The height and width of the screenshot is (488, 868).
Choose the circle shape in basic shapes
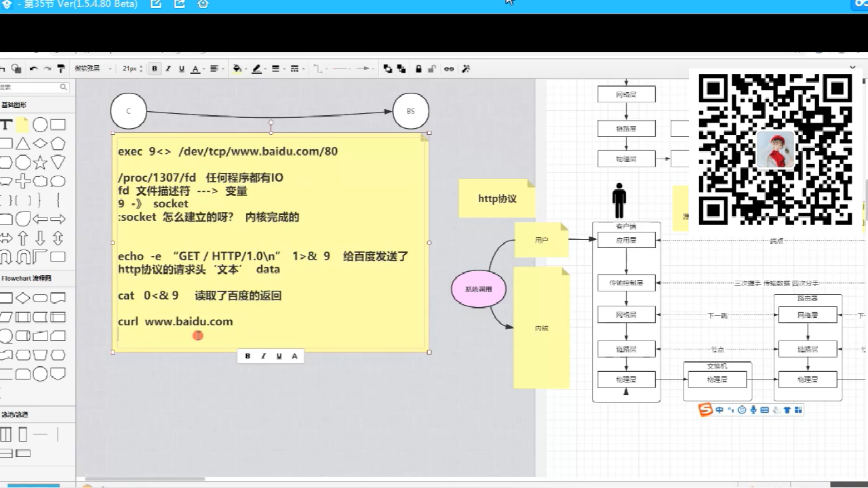tap(41, 125)
